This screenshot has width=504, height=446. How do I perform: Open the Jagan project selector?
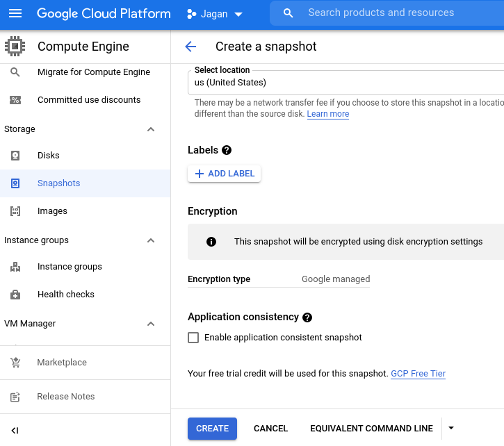point(214,14)
